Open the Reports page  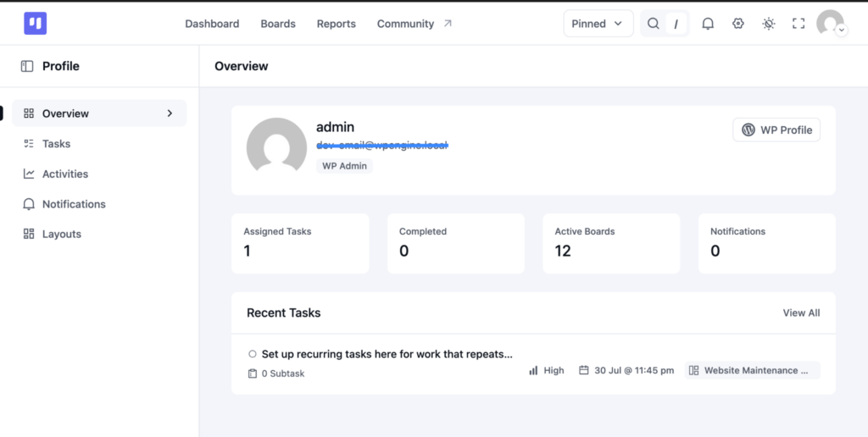[x=336, y=24]
